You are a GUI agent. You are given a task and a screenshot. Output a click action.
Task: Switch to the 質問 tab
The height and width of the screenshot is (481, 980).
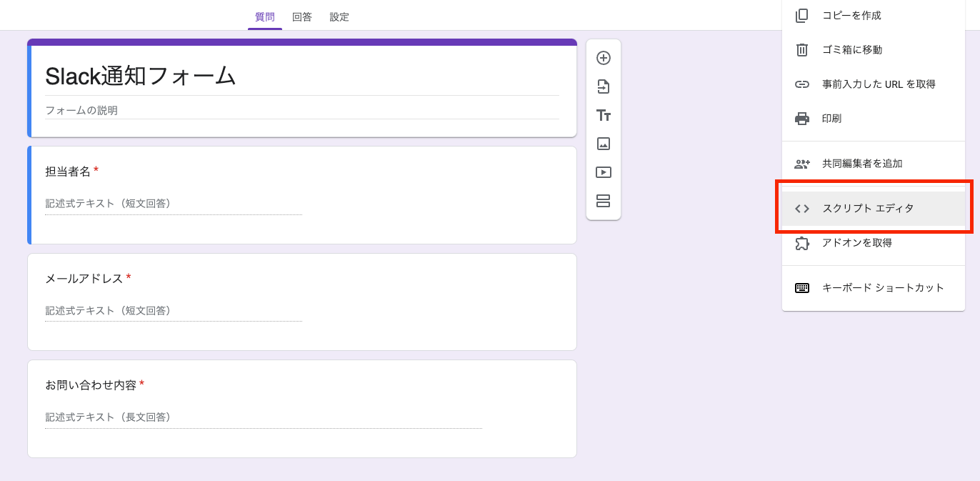[x=265, y=16]
